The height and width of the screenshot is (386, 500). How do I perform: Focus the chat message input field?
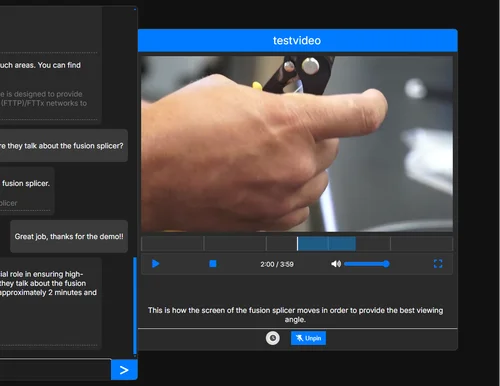click(x=55, y=369)
